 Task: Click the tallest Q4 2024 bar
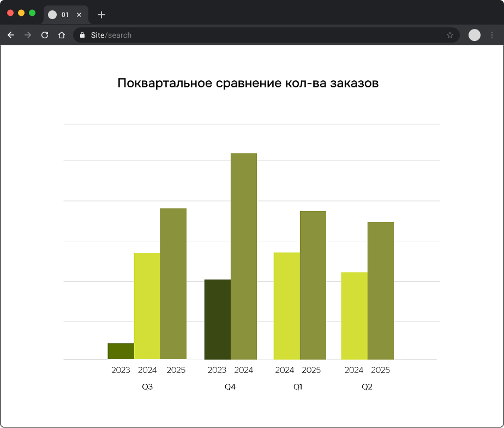click(x=244, y=257)
